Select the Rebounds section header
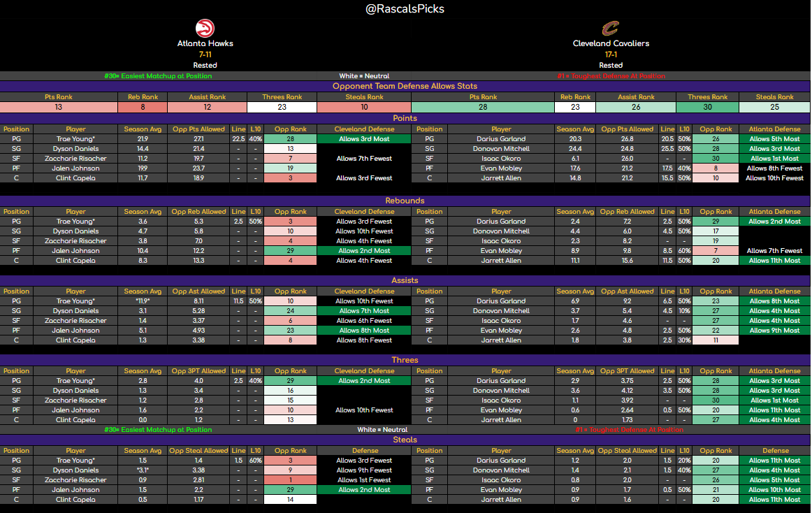Image resolution: width=812 pixels, height=513 pixels. coord(405,201)
